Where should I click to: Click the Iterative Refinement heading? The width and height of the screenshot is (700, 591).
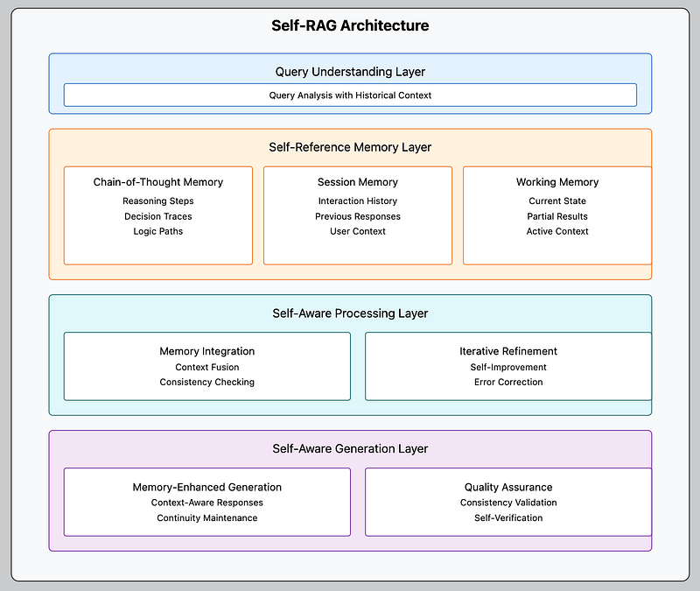tap(508, 352)
